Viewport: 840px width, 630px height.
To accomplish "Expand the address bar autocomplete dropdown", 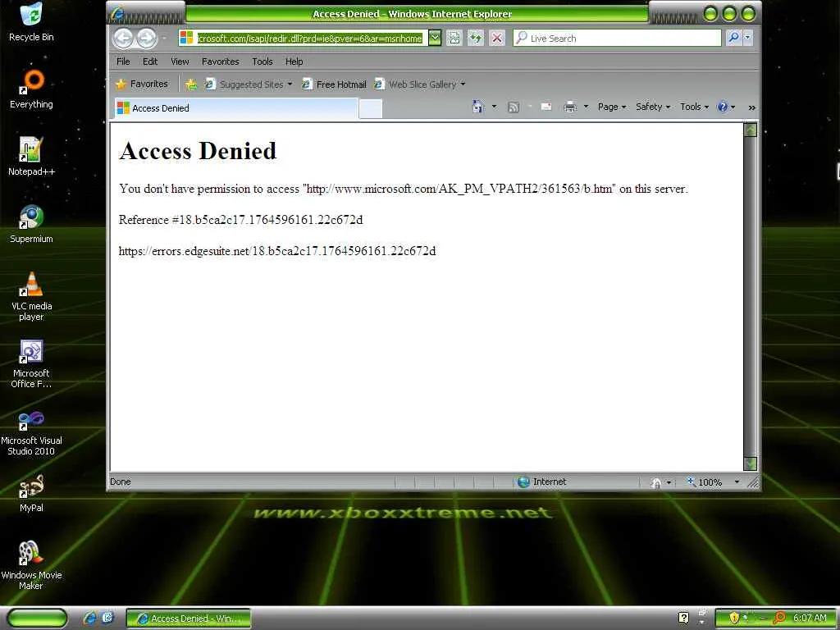I will [x=435, y=38].
